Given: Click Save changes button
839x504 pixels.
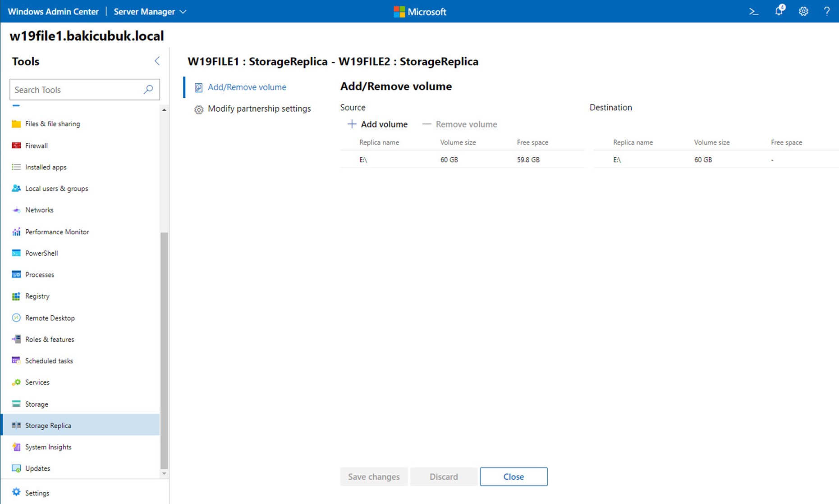Looking at the screenshot, I should click(x=374, y=477).
